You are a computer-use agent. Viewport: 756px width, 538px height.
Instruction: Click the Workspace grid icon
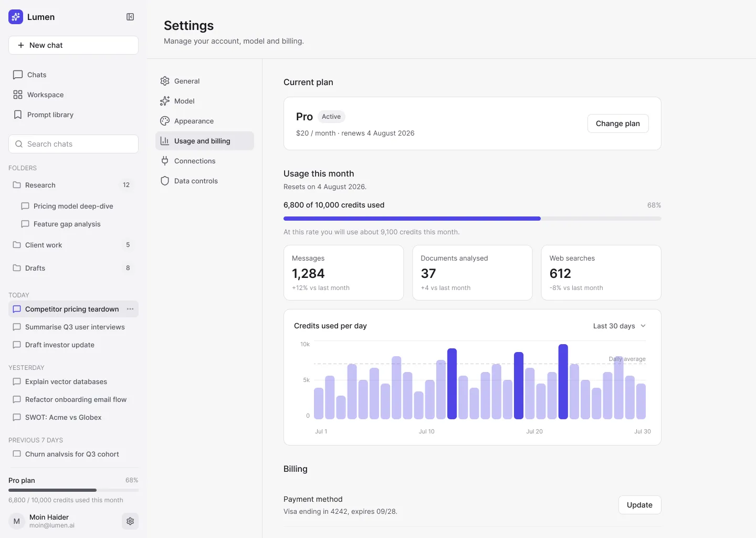click(x=18, y=95)
